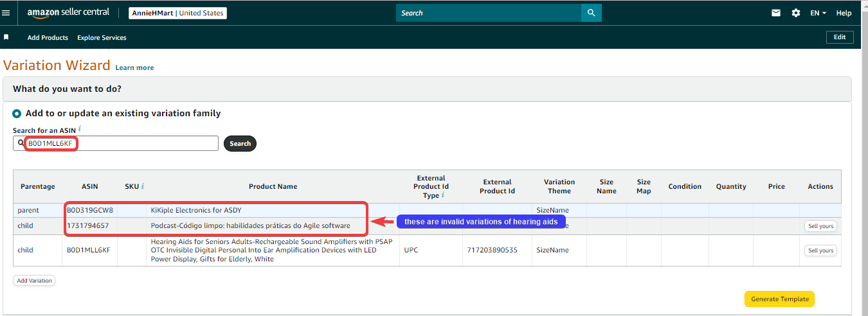This screenshot has height=316, width=868.
Task: Click the Quantity column header
Action: pos(731,186)
